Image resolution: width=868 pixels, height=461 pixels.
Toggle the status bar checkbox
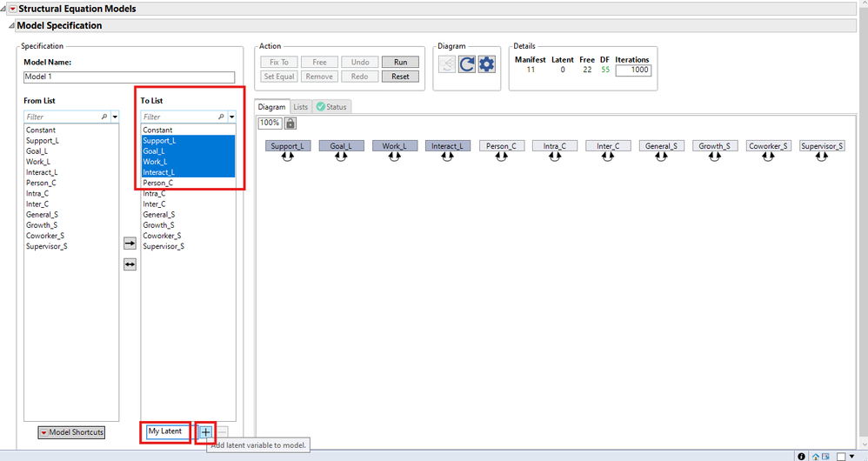[841, 457]
